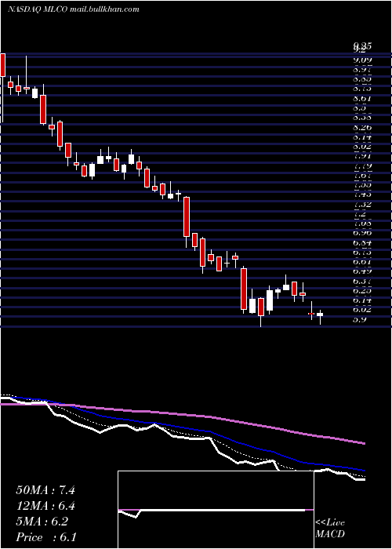Image resolution: width=392 pixels, height=549 pixels.
Task: Click the 12MA : 6.4 label
Action: (x=45, y=506)
